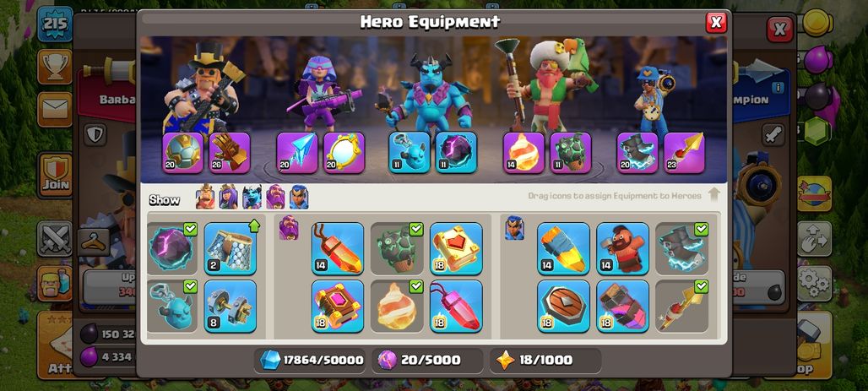This screenshot has width=868, height=391.
Task: Toggle Grand Warden filter in Show row
Action: point(275,197)
